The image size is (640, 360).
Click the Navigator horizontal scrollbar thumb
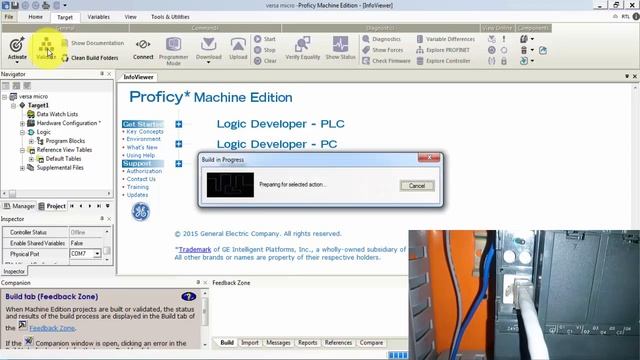point(12,193)
